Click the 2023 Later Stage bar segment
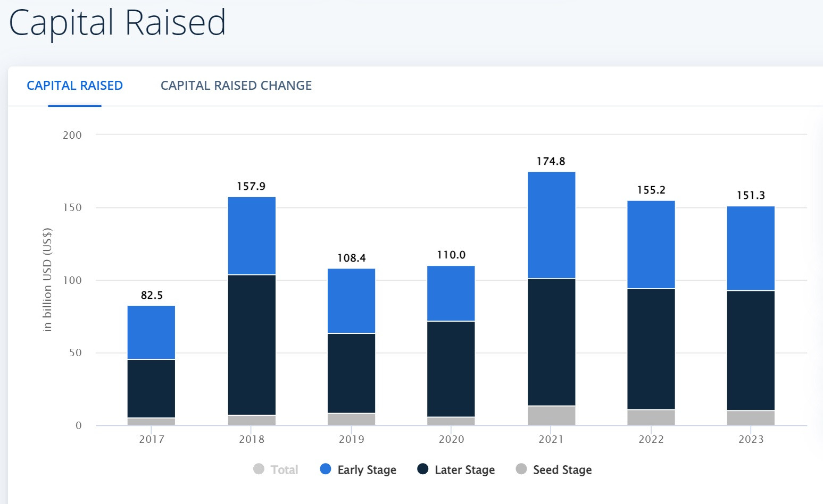 (751, 350)
